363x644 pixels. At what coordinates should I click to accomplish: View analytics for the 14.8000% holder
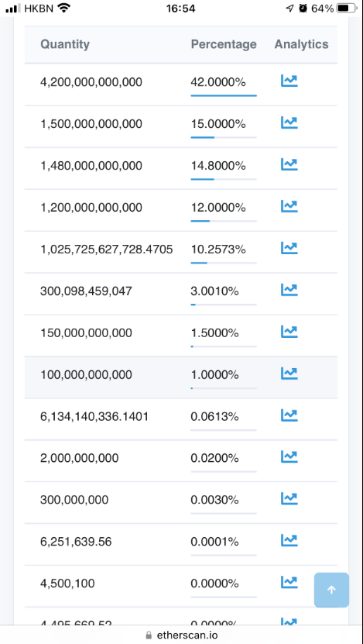(x=289, y=164)
